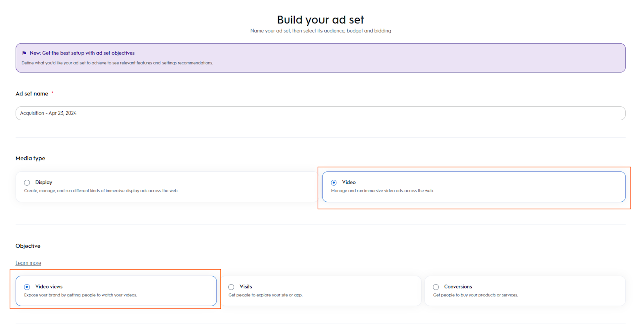Click the Video card description about immersive ads

coord(382,191)
